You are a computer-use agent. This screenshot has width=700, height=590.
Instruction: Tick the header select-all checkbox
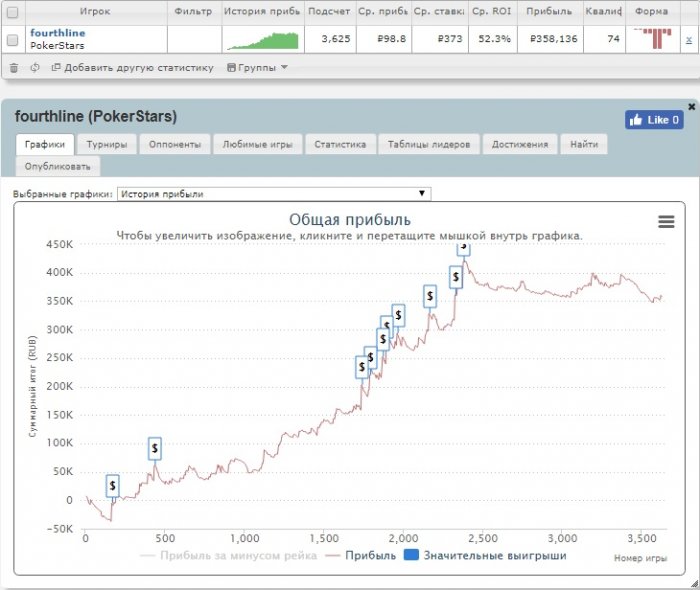[12, 12]
